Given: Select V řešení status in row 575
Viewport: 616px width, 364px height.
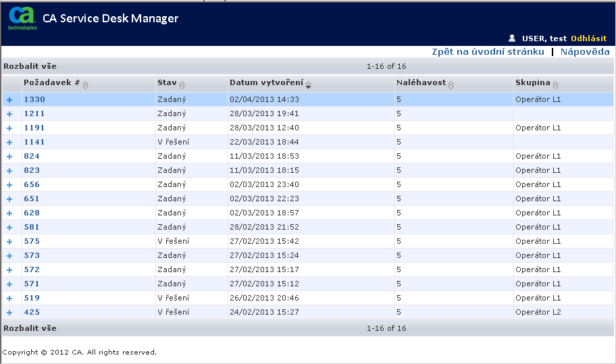Looking at the screenshot, I should tap(173, 241).
